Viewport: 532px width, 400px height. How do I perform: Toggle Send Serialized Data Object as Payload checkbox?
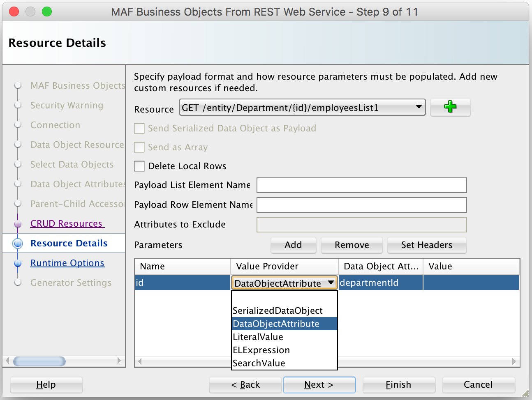tap(139, 129)
